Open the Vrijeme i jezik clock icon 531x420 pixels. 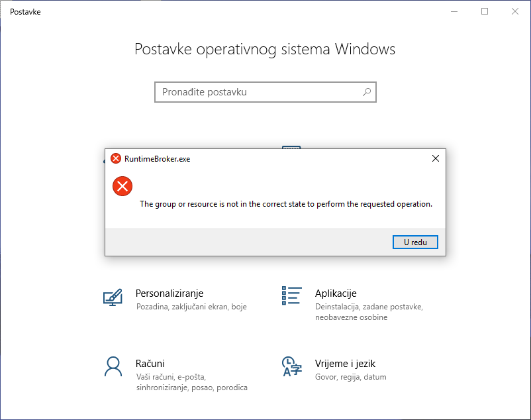(291, 366)
